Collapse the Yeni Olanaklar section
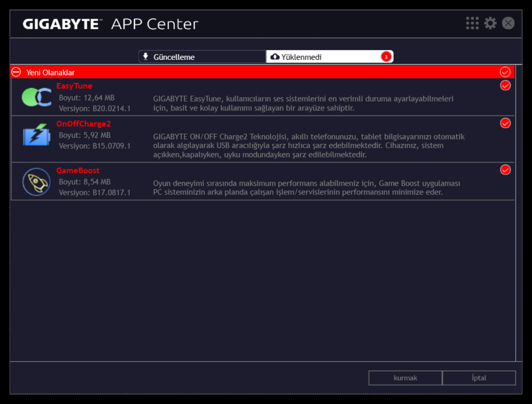This screenshot has height=404, width=532. [x=16, y=72]
